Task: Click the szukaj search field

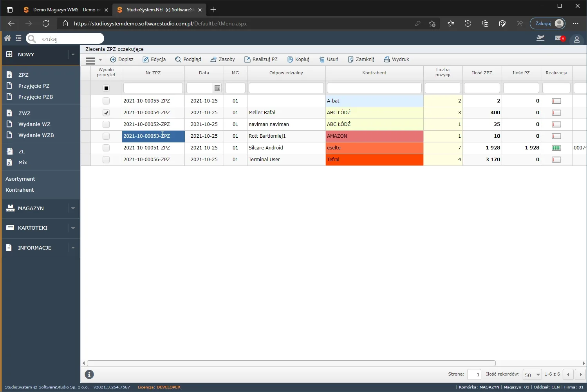Action: click(65, 38)
